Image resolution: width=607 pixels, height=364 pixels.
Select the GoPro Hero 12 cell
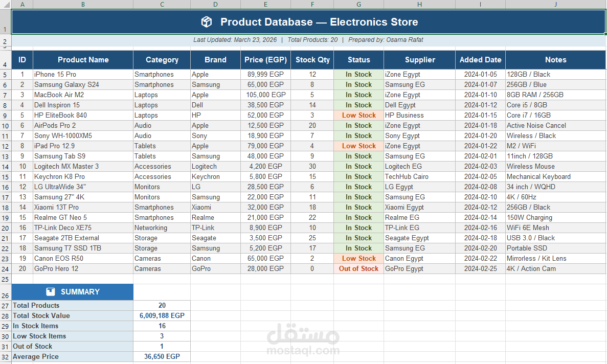(83, 268)
